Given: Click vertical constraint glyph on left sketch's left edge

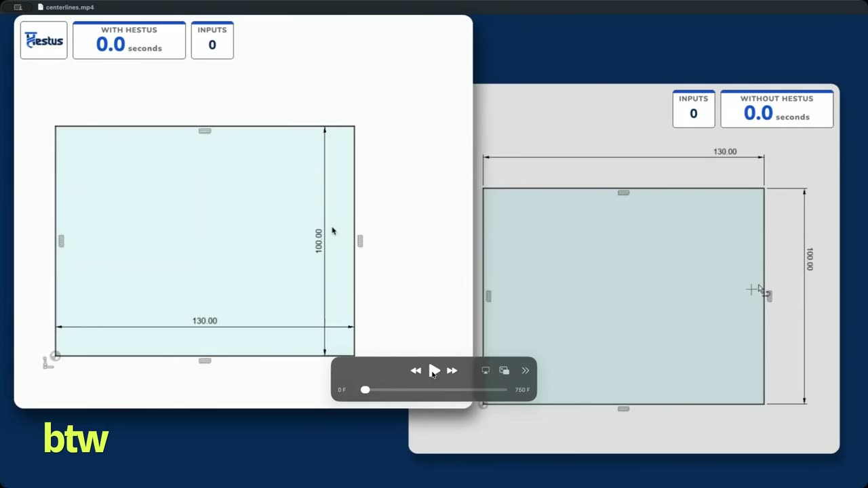Looking at the screenshot, I should (x=61, y=241).
